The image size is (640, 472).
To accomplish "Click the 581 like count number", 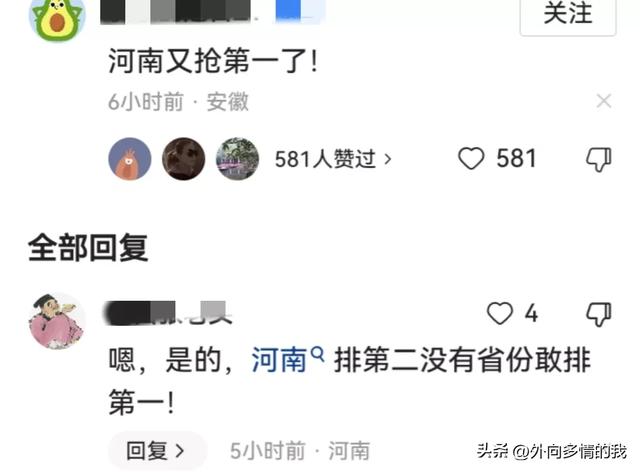I will (516, 158).
